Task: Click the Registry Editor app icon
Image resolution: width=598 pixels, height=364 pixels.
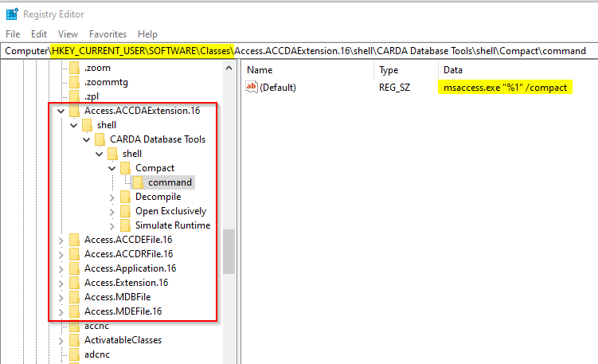Action: (x=12, y=14)
